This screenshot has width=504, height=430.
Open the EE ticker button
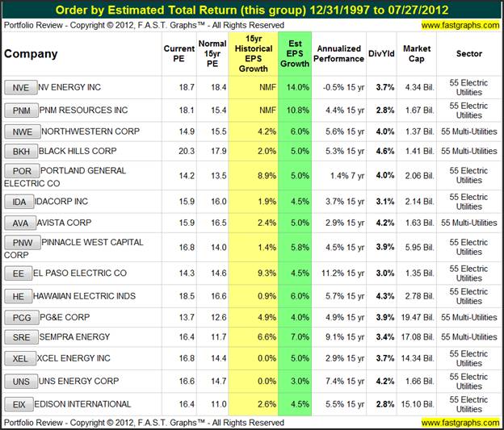19,273
